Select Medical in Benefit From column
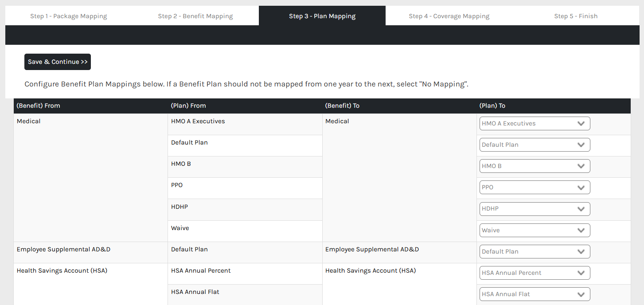The height and width of the screenshot is (305, 644). (x=28, y=121)
